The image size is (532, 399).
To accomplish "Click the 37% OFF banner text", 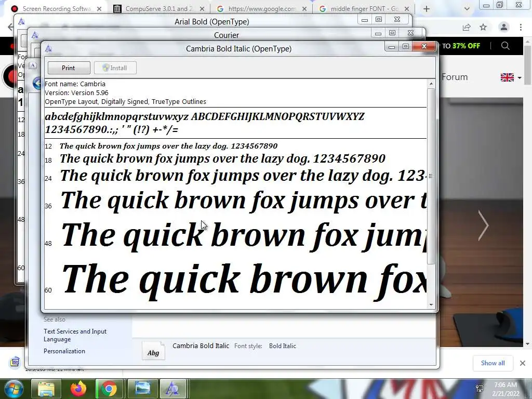I will pyautogui.click(x=466, y=46).
